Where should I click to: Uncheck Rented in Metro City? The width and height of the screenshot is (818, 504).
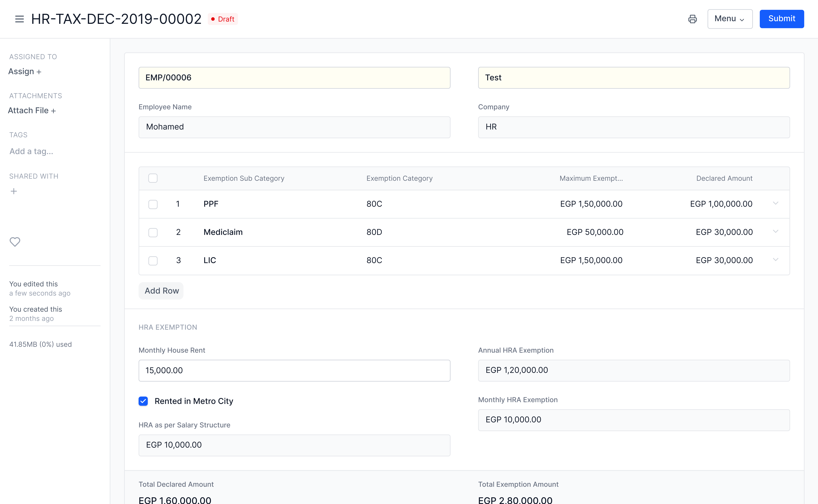coord(143,401)
